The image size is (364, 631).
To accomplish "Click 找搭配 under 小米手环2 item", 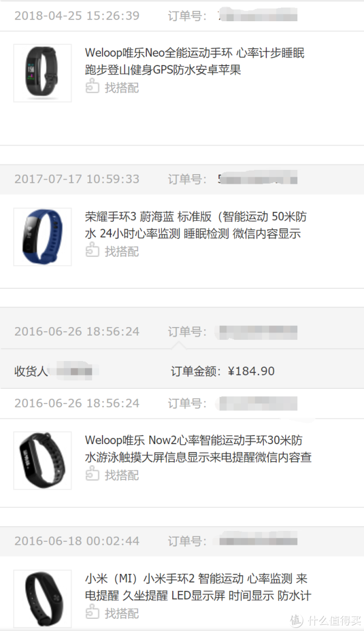I will click(x=122, y=613).
